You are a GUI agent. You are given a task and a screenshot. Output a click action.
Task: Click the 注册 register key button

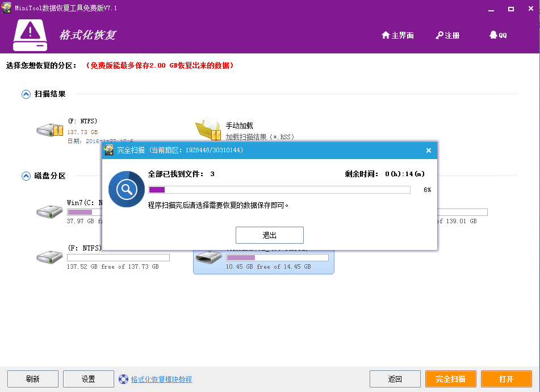(447, 35)
